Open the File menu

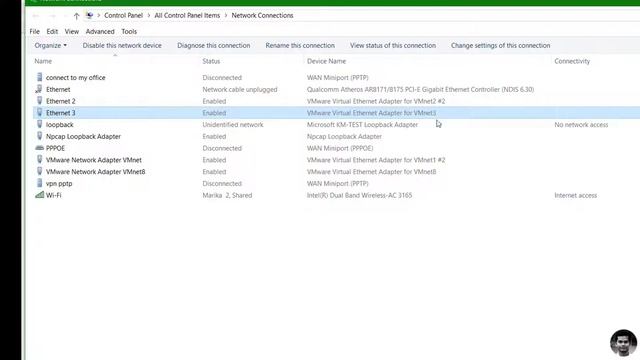pyautogui.click(x=35, y=31)
